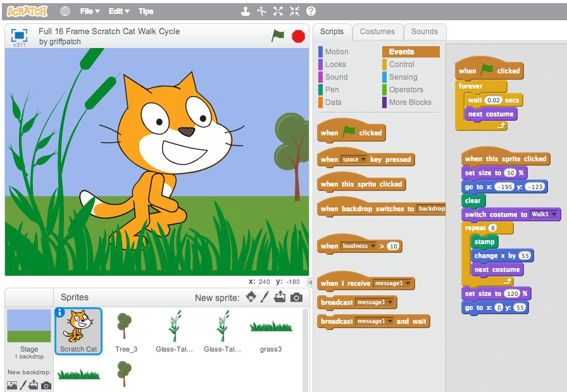Collapse the stage with the small arrow

pyautogui.click(x=310, y=282)
